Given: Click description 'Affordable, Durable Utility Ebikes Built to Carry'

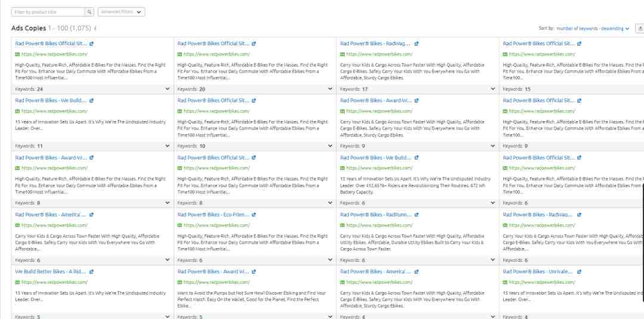Looking at the screenshot, I should 412,242.
